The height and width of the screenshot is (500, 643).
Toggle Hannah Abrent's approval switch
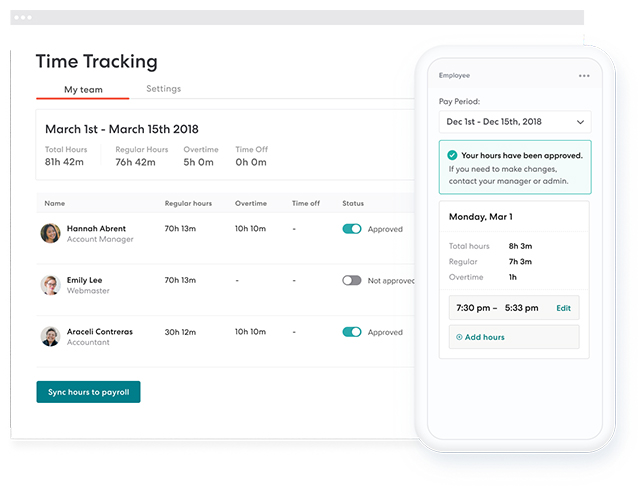[x=352, y=229]
